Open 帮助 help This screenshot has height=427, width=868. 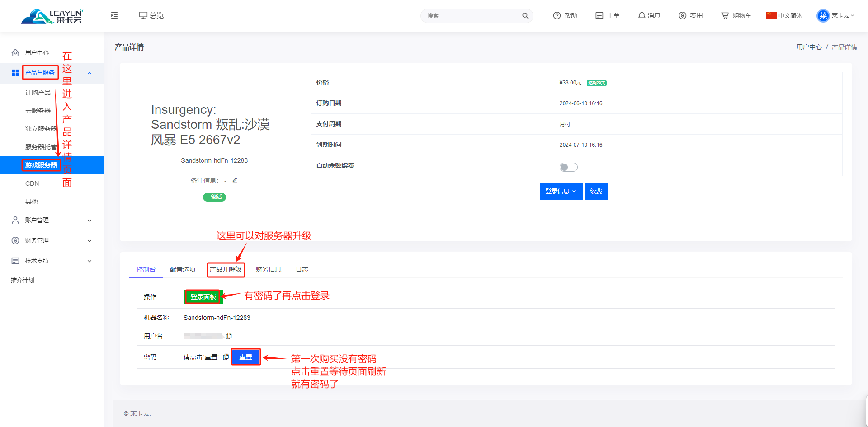(x=565, y=15)
